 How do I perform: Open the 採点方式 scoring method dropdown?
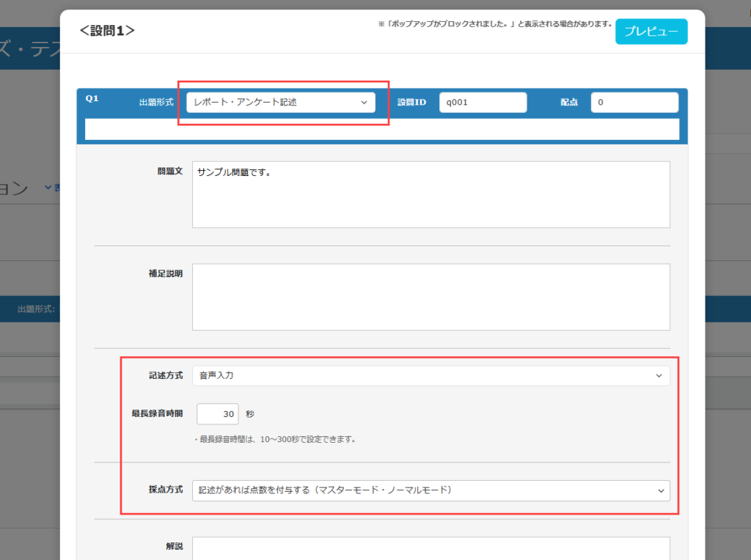(431, 490)
